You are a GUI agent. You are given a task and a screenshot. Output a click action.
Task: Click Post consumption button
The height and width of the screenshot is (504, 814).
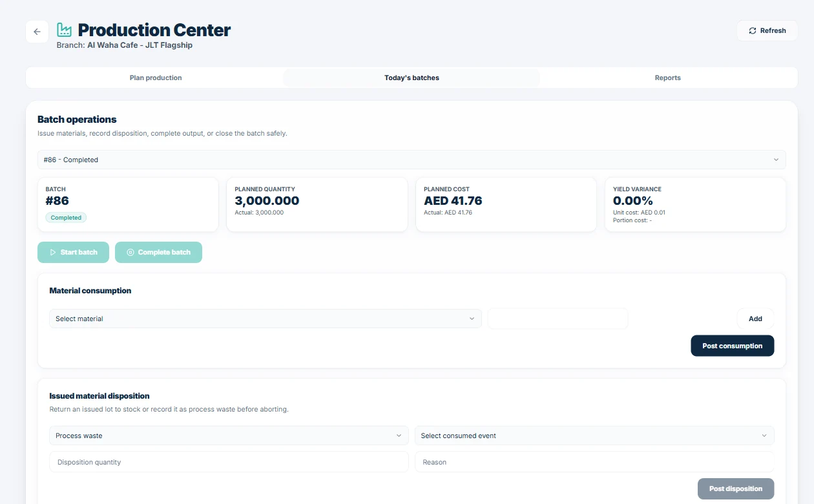click(x=733, y=346)
